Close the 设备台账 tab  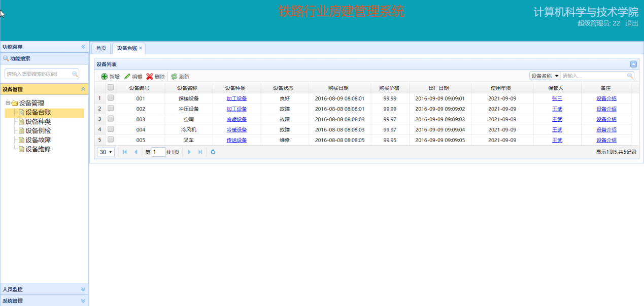[141, 48]
